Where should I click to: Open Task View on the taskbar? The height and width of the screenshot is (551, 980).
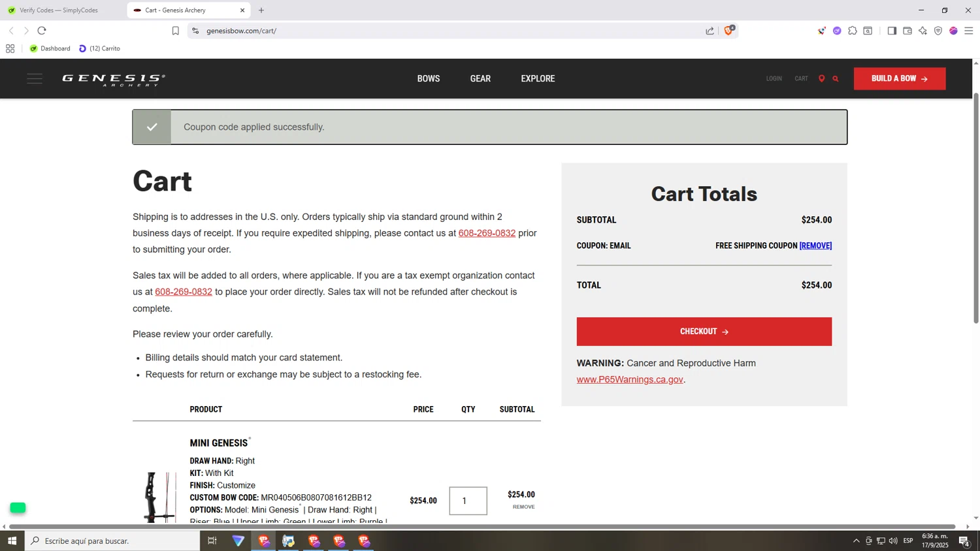tap(212, 541)
